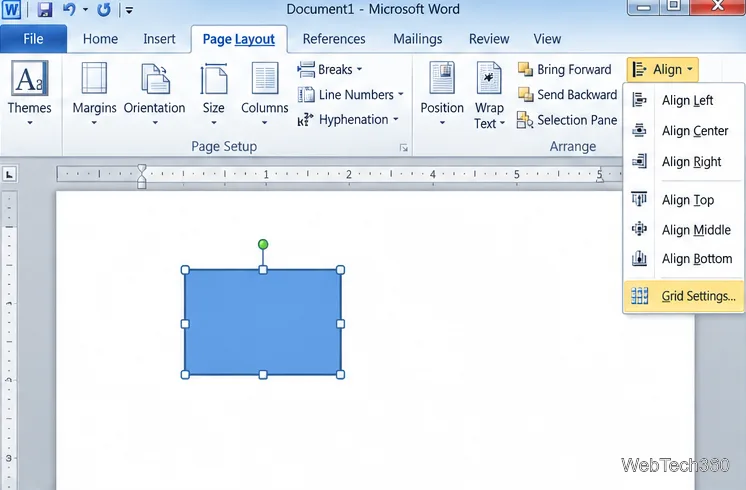
Task: Open the Columns options
Action: tap(265, 93)
